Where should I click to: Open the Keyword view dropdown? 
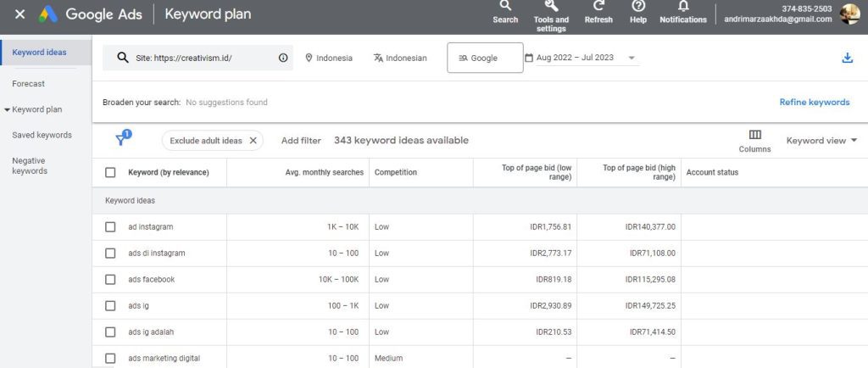tap(821, 141)
